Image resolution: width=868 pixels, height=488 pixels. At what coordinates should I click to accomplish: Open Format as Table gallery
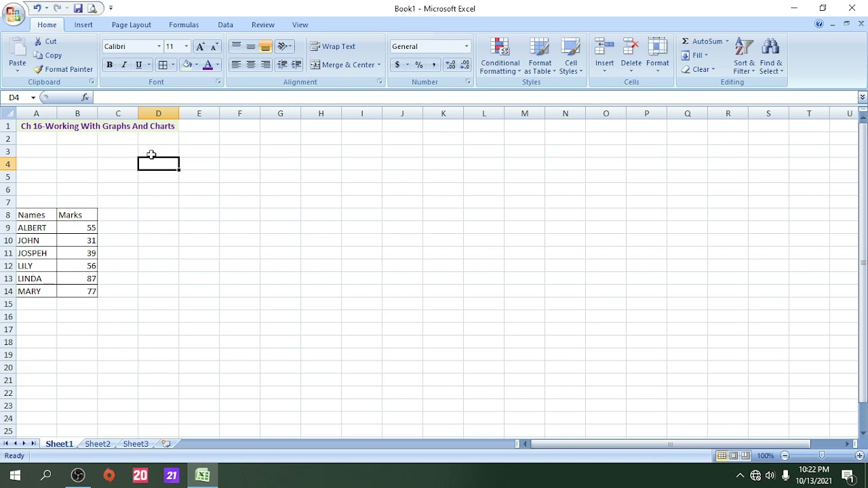[540, 56]
